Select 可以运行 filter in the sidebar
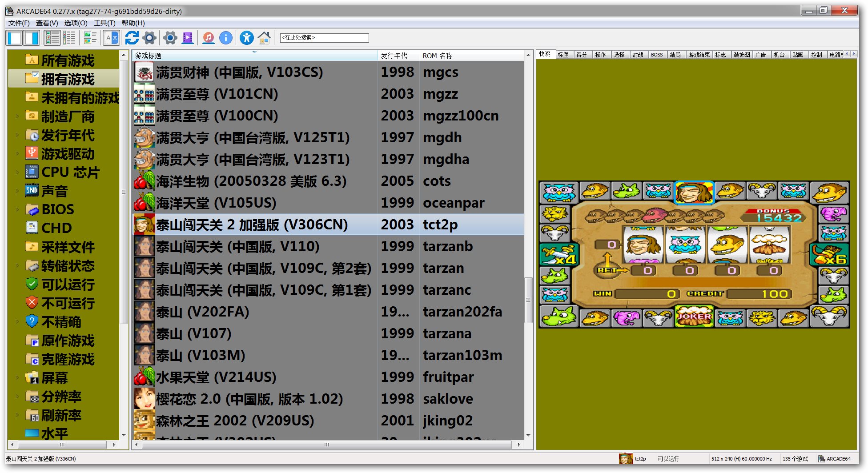The width and height of the screenshot is (868, 473). [x=68, y=285]
